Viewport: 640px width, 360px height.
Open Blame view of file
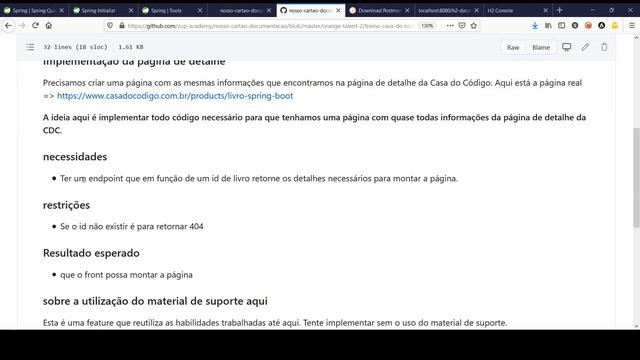[x=541, y=47]
